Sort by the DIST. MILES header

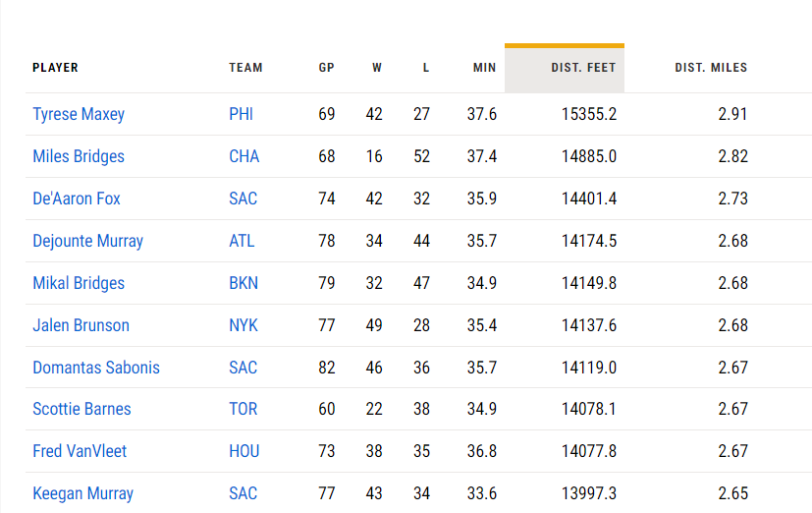(x=711, y=68)
